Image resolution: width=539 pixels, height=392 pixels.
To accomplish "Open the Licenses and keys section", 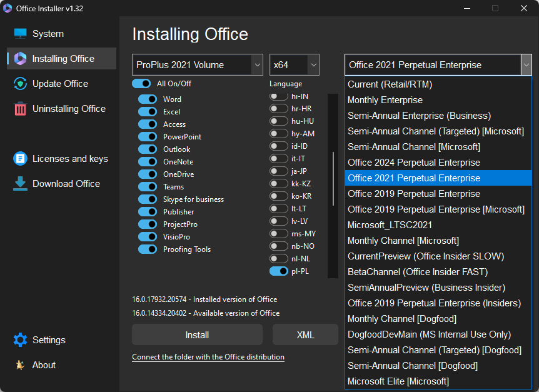I will click(61, 158).
